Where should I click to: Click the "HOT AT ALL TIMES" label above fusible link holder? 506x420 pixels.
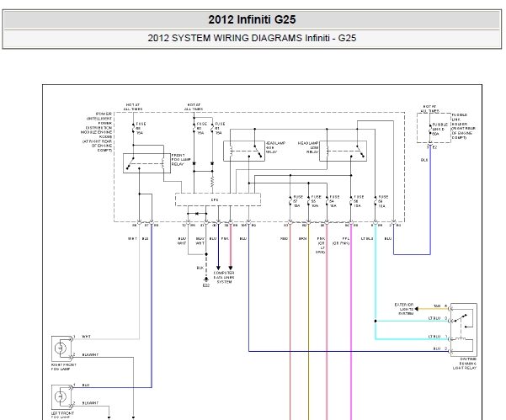pos(429,109)
